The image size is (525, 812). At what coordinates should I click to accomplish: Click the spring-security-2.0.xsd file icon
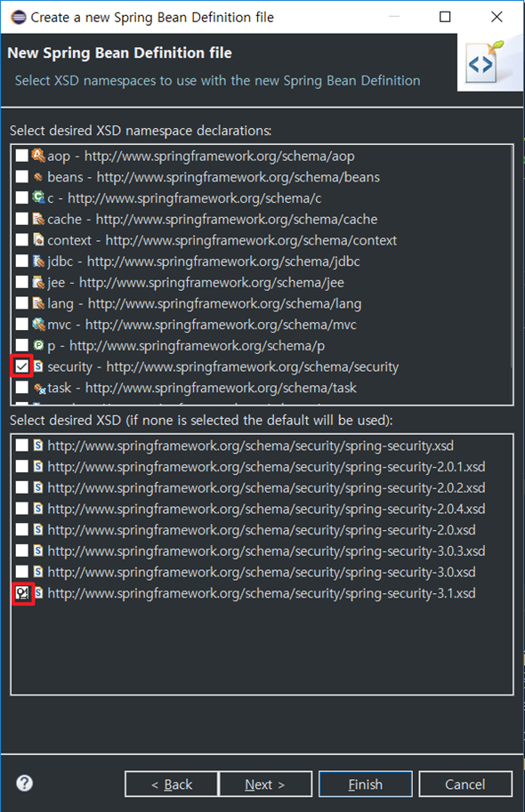tap(38, 530)
